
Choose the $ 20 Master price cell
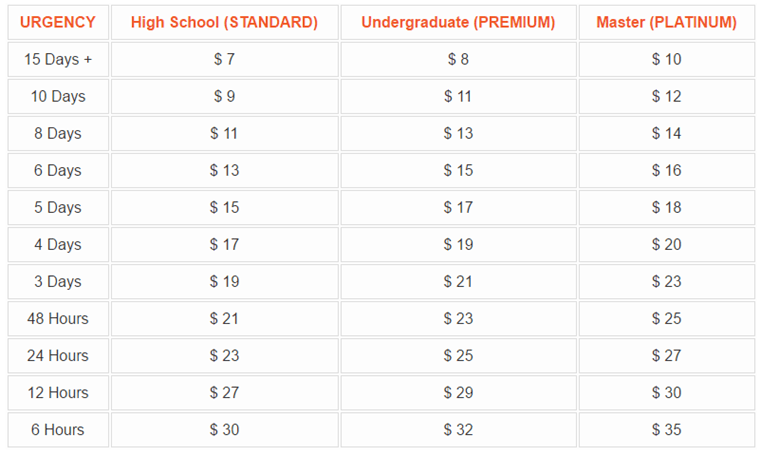(666, 244)
